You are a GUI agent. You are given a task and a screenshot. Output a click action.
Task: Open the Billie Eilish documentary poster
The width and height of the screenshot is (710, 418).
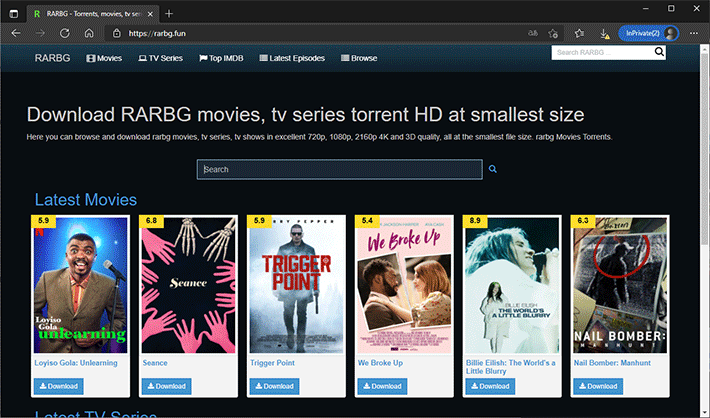click(512, 285)
